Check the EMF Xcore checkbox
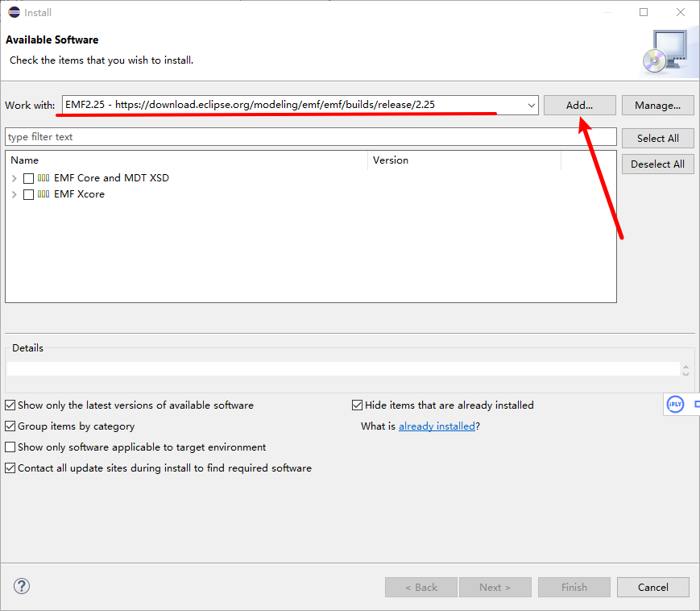This screenshot has height=611, width=700. click(28, 194)
